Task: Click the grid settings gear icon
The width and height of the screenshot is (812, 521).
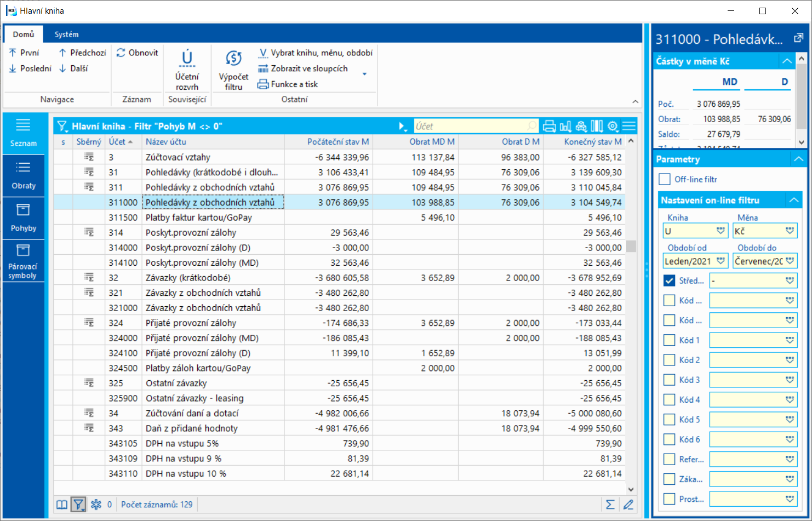Action: [x=613, y=127]
